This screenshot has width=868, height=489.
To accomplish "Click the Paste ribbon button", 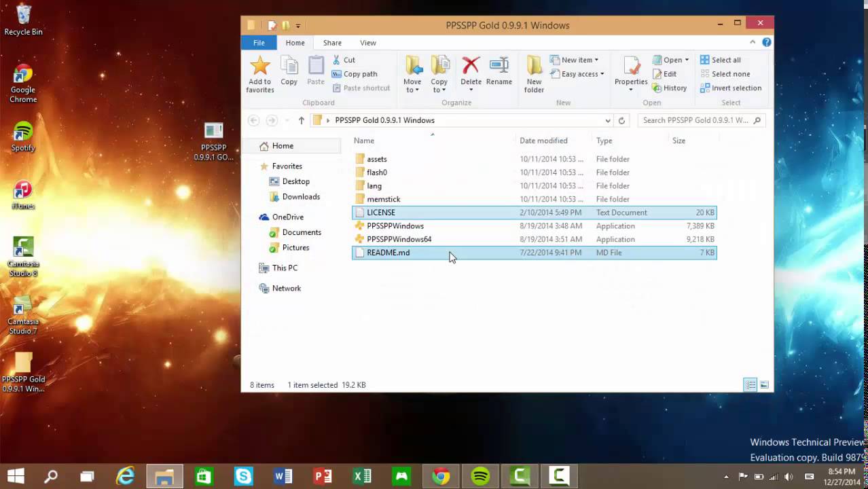I will point(316,71).
